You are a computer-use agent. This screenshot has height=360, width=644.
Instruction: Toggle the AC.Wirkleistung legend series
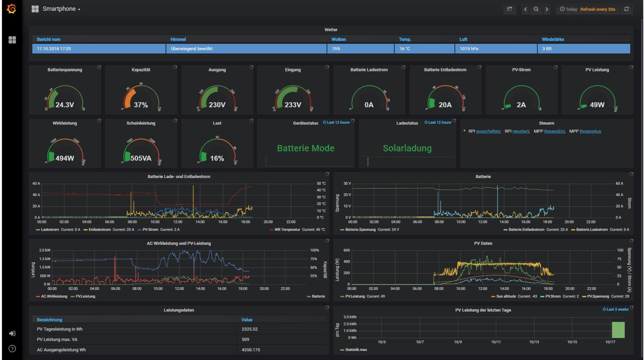coord(54,296)
